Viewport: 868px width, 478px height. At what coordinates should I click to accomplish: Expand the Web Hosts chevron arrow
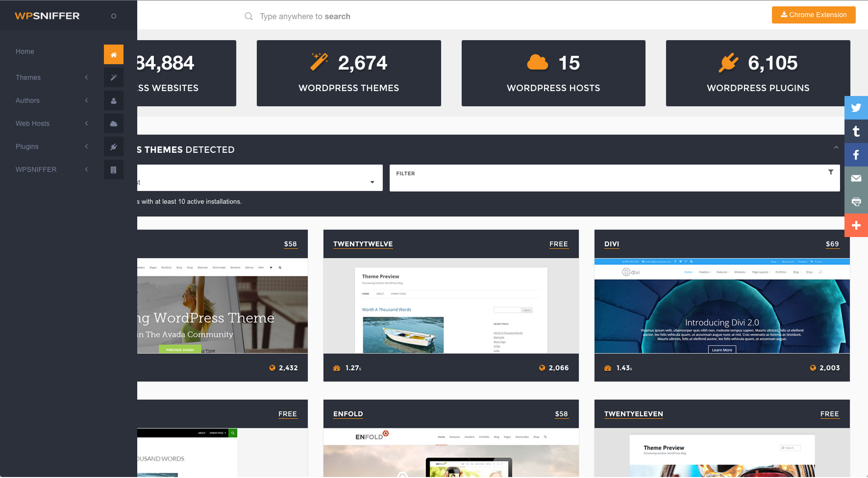tap(87, 123)
